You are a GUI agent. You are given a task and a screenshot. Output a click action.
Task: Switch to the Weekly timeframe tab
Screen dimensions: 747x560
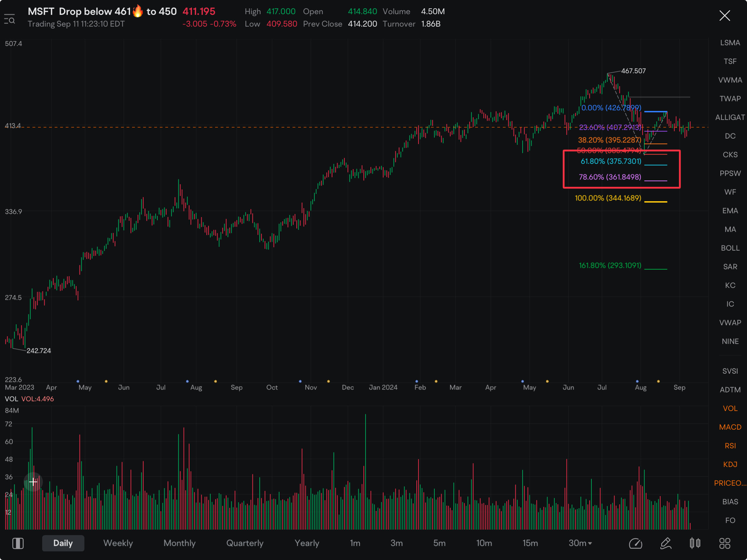[118, 543]
